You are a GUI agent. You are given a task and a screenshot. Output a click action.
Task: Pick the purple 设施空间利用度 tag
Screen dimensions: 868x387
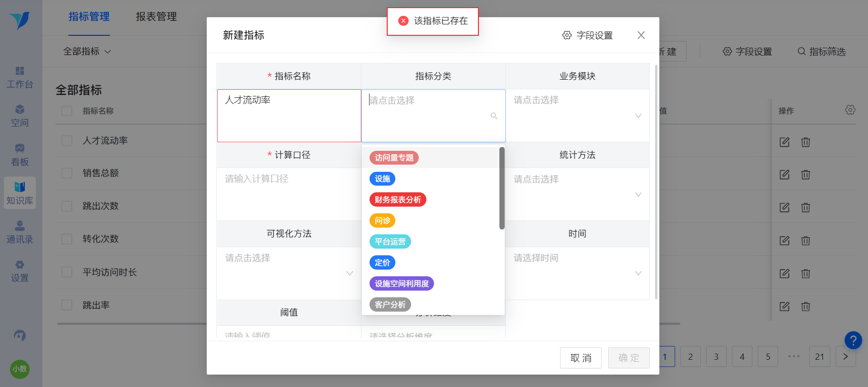(402, 283)
